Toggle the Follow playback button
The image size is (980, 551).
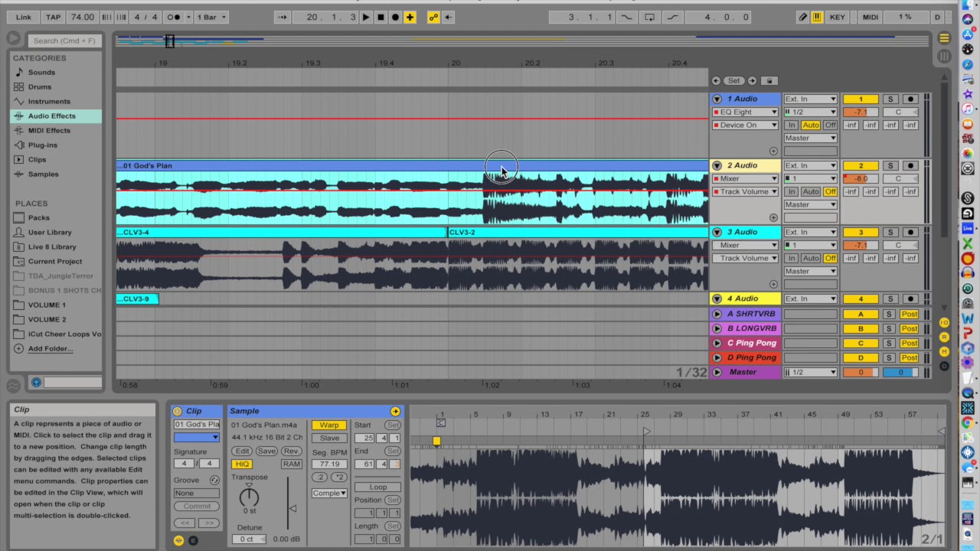(282, 17)
